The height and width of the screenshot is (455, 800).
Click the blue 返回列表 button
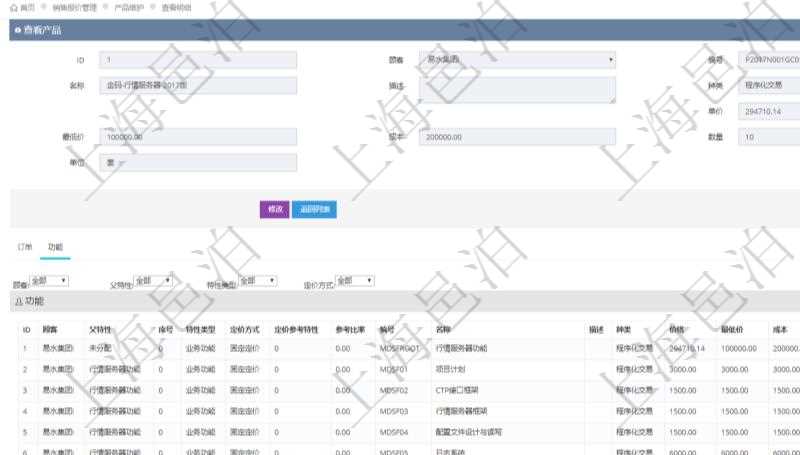[x=314, y=209]
